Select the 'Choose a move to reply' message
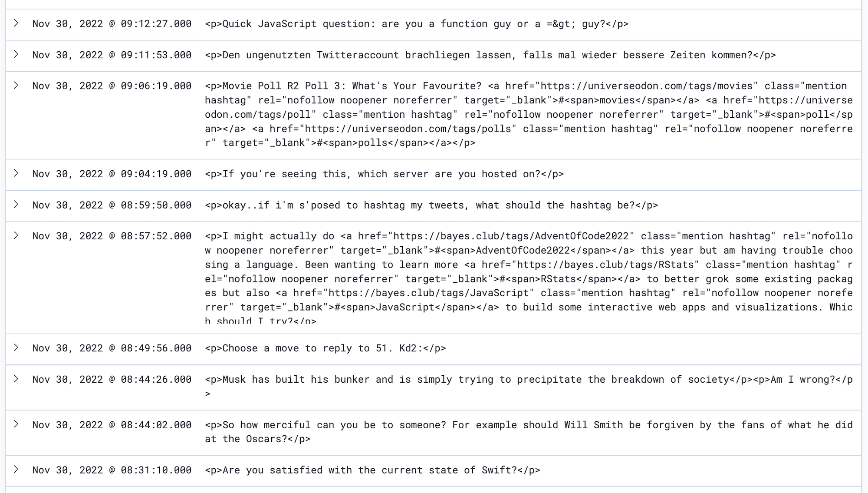Screen dimensions: 868x493 [325, 348]
